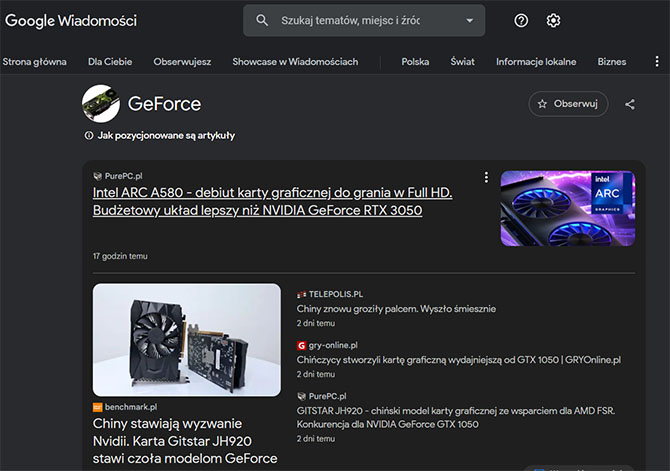Click the Google Wiadomości logo

point(71,21)
